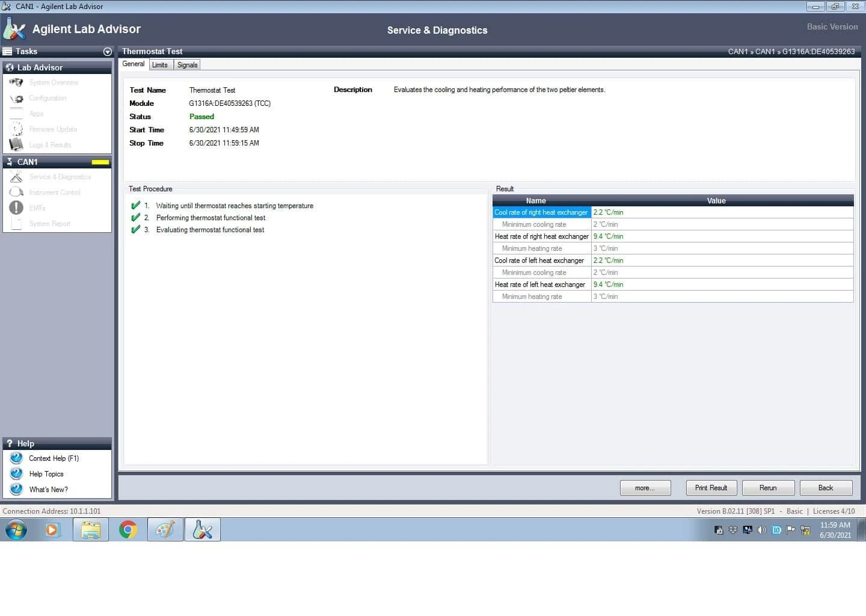This screenshot has width=866, height=616.
Task: Click the taskbar clock showing 11:59 AM
Action: click(x=835, y=530)
